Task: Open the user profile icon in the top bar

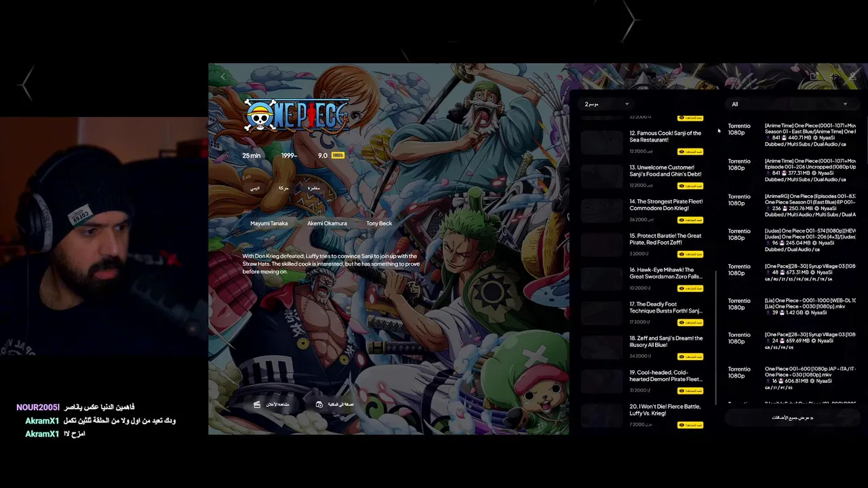Action: [x=852, y=77]
